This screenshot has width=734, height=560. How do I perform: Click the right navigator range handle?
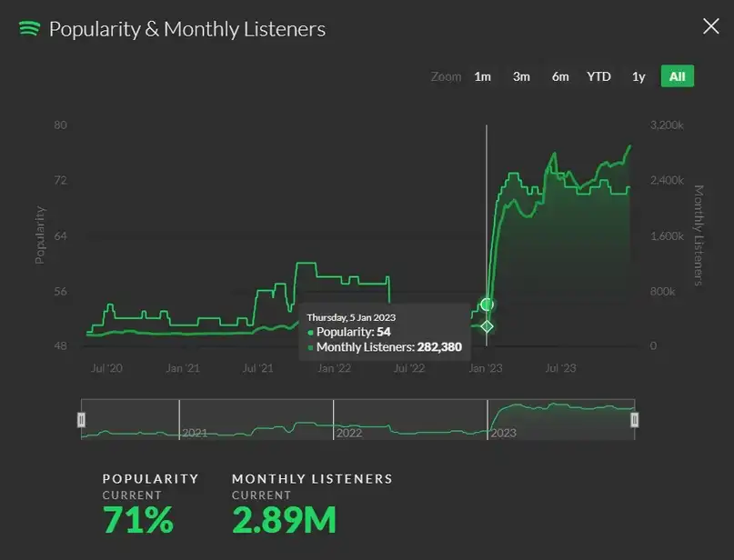pos(634,419)
